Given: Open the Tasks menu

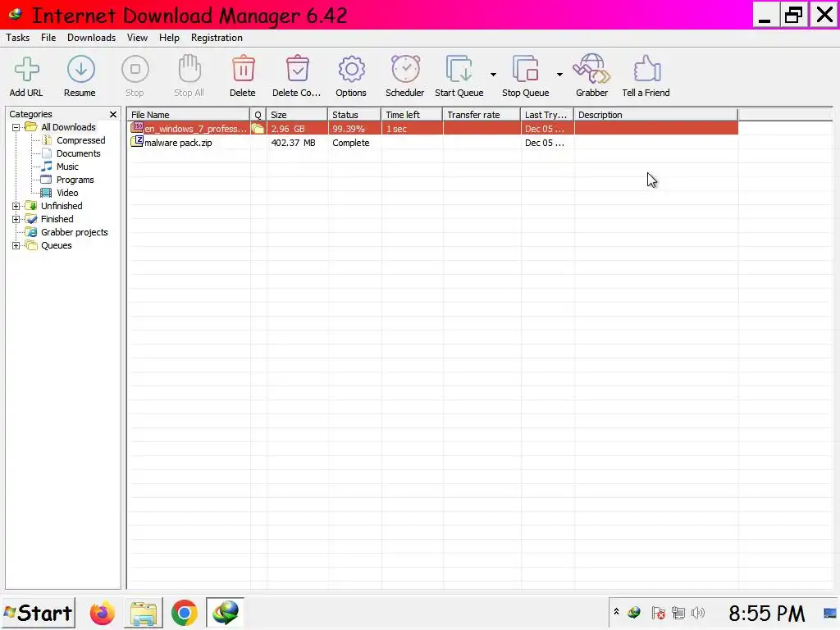Looking at the screenshot, I should click(18, 38).
